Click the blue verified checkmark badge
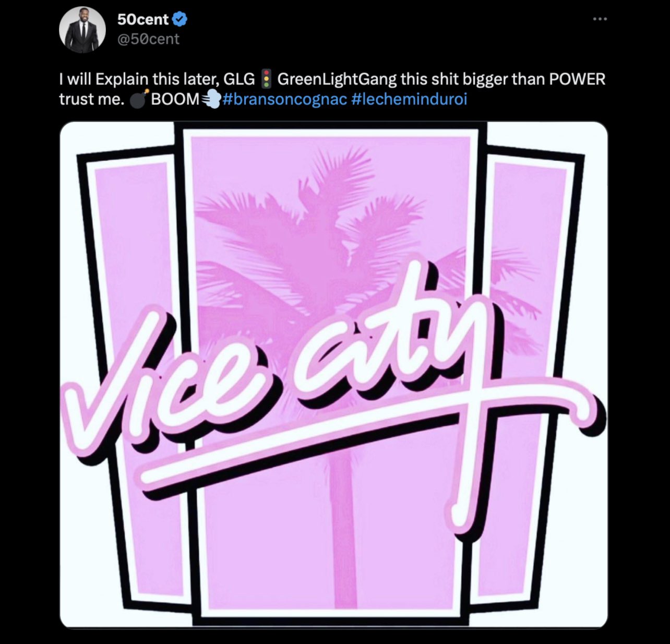 pos(180,19)
